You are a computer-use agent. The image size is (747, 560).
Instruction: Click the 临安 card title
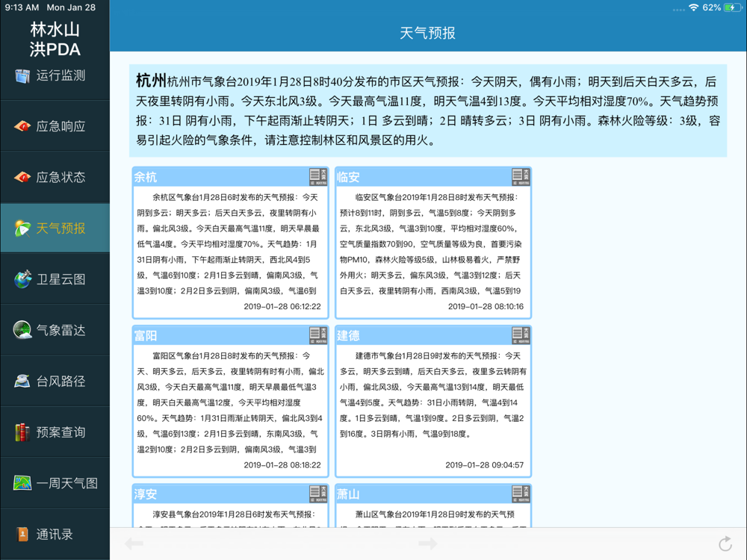348,177
